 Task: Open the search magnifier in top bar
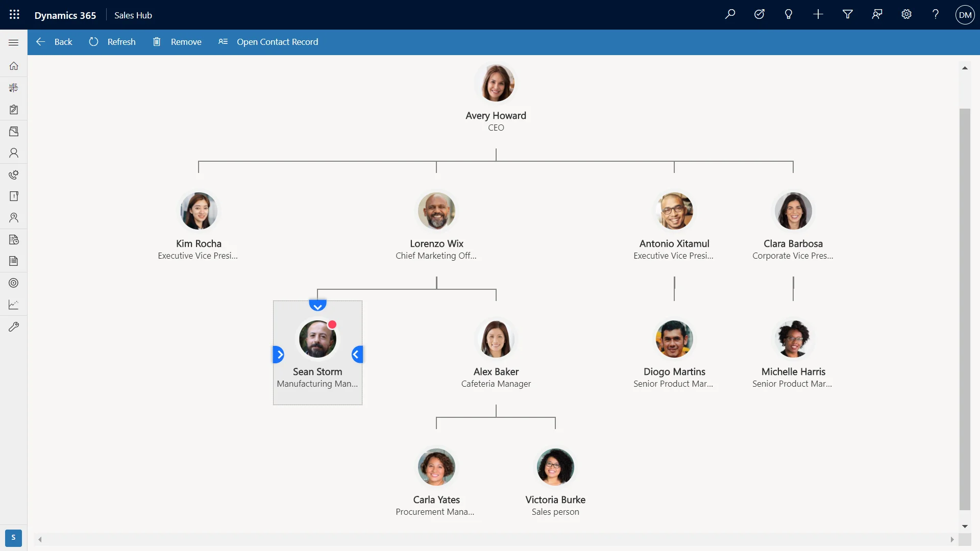click(730, 14)
